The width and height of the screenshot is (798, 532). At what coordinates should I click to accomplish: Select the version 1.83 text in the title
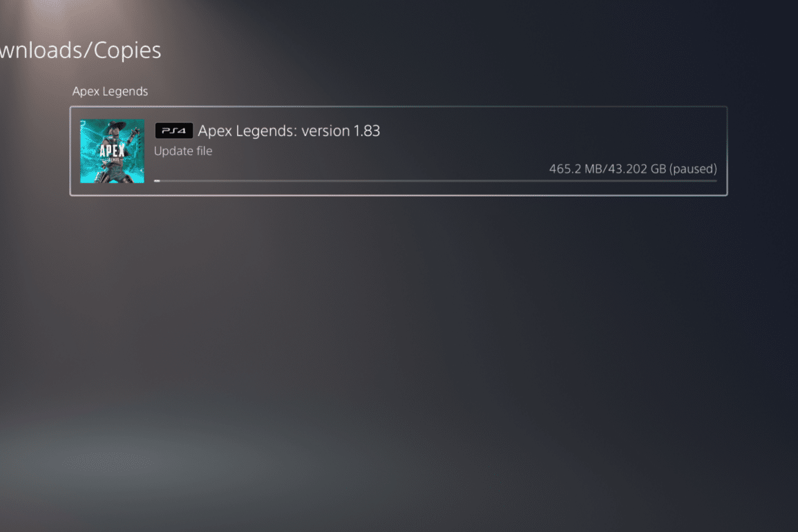click(x=341, y=131)
